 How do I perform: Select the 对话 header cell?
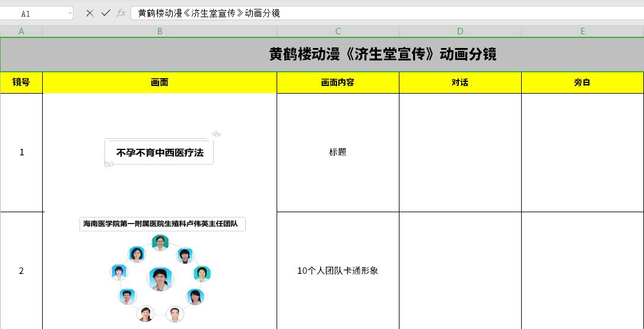[x=460, y=82]
